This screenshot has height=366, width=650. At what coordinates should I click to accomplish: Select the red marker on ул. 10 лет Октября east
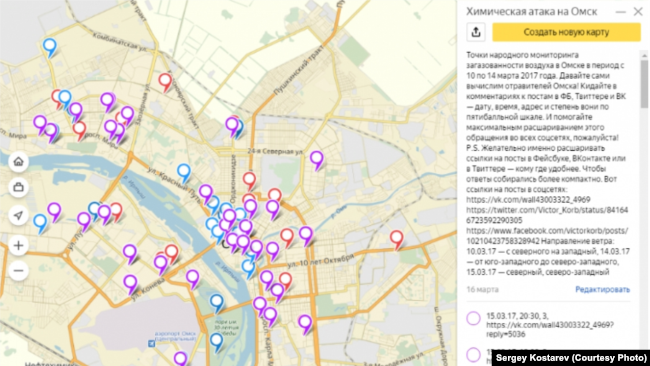396,240
